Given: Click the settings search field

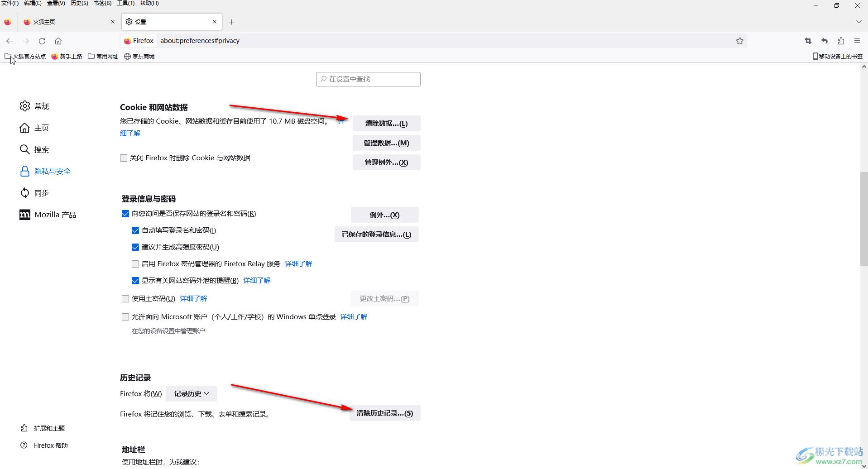Looking at the screenshot, I should [368, 79].
